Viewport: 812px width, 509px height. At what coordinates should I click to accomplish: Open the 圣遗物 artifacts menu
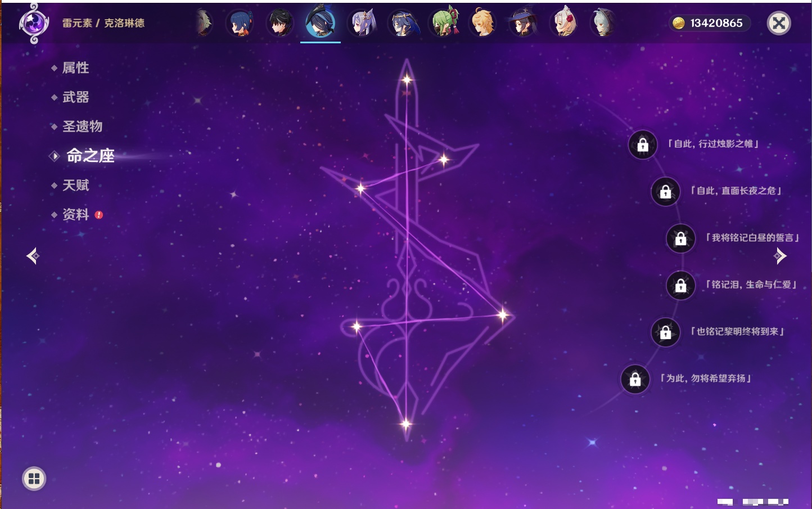(82, 127)
